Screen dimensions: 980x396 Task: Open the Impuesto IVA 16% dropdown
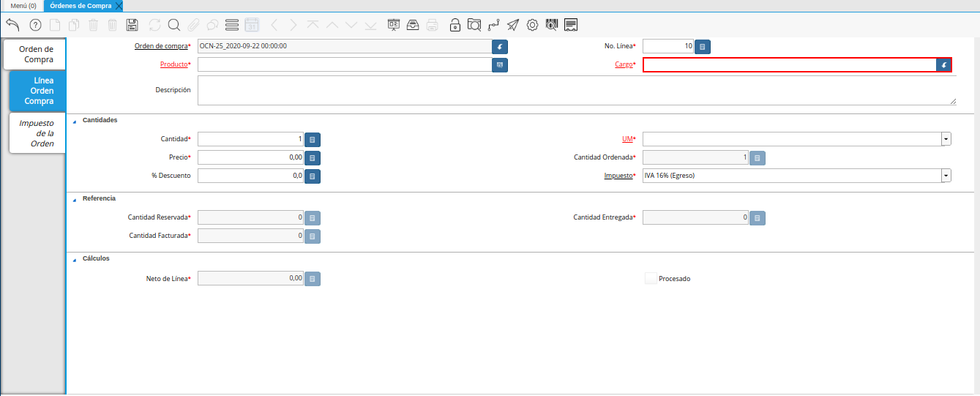pos(946,176)
